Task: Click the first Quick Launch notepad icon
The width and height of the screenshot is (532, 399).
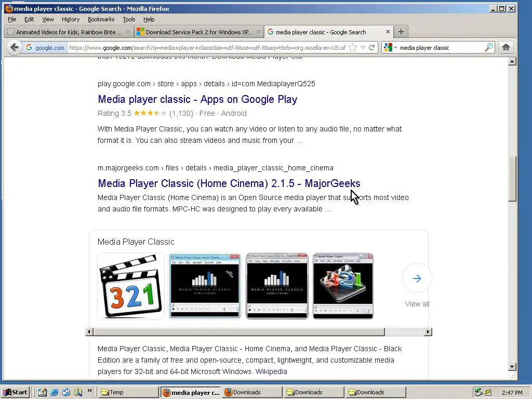Action: (43, 392)
